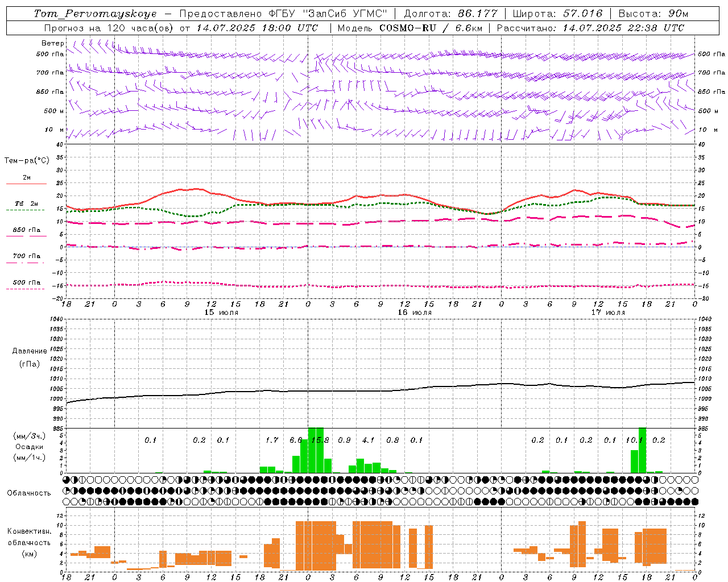This screenshot has width=728, height=582.
Task: Click the 10 м wind level label on left
Action: (55, 130)
